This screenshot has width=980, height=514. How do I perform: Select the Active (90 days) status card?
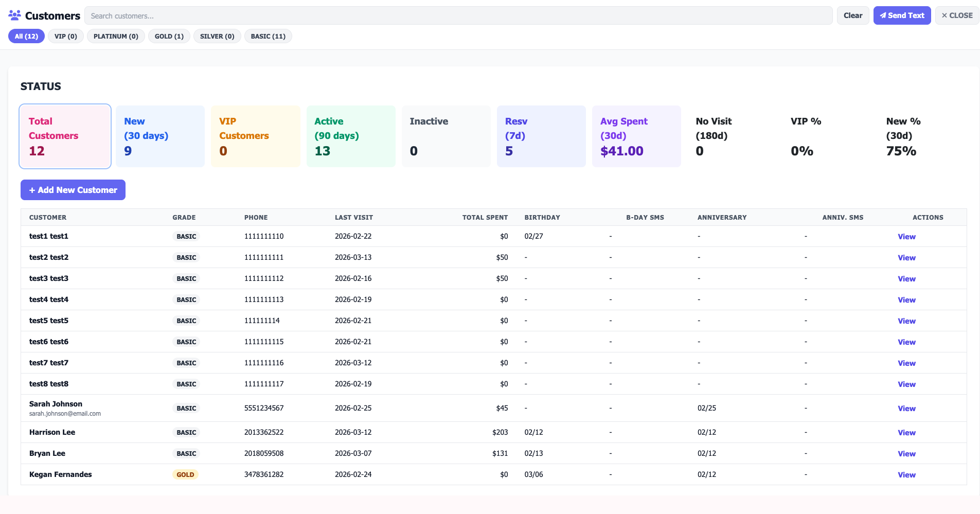(351, 136)
